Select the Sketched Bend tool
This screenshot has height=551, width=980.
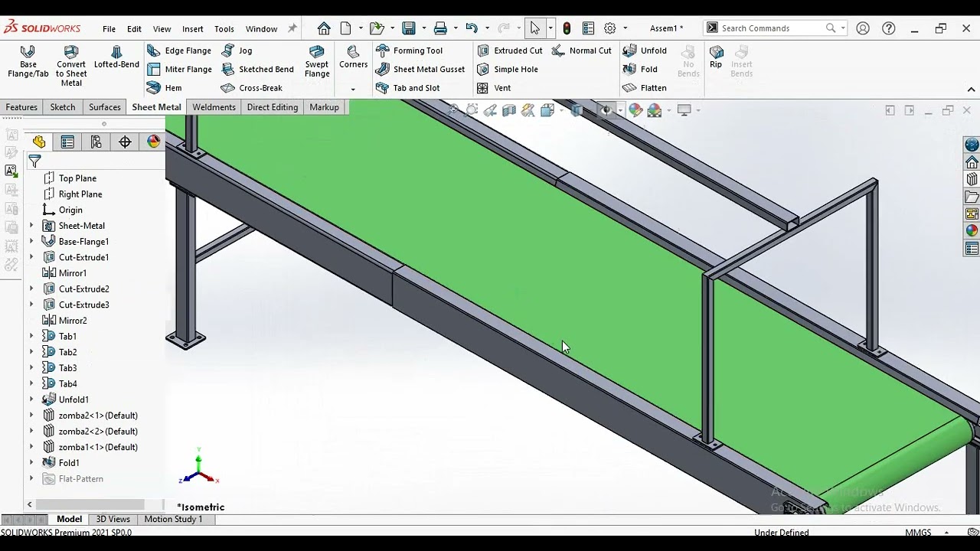point(257,69)
